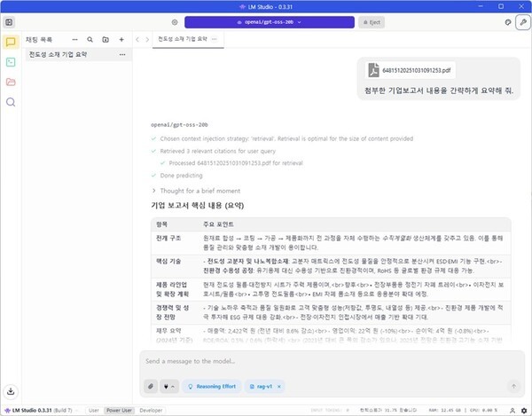The image size is (532, 416).
Task: Switch to User mode
Action: (94, 411)
